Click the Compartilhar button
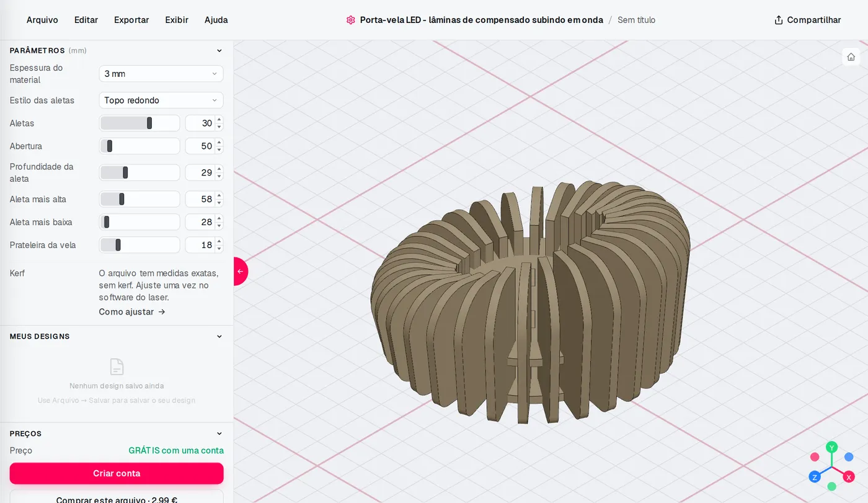This screenshot has width=868, height=503. (x=808, y=20)
